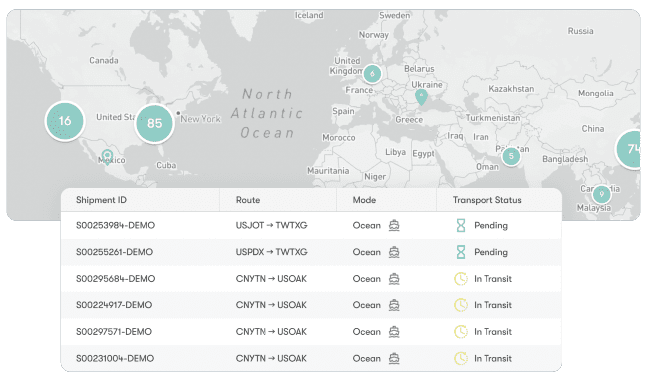Click the ship icon for S00295684-DEMO

(x=394, y=279)
